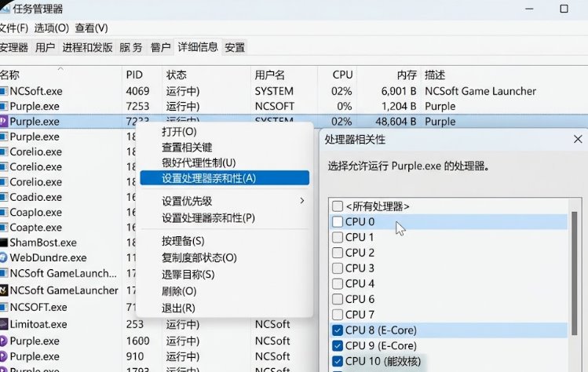Tick the CPU 4 checkbox

pyautogui.click(x=338, y=283)
